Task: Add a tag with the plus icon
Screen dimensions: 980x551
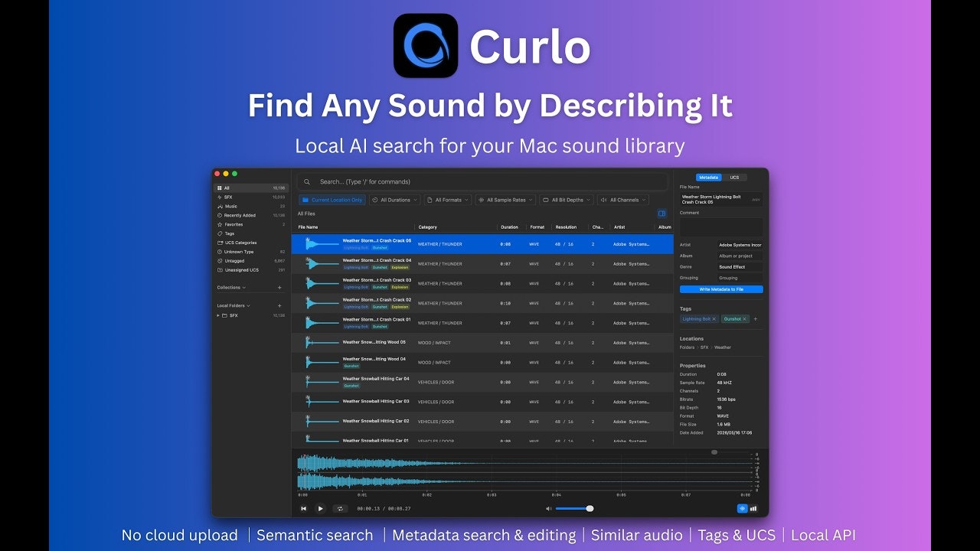Action: [x=756, y=318]
